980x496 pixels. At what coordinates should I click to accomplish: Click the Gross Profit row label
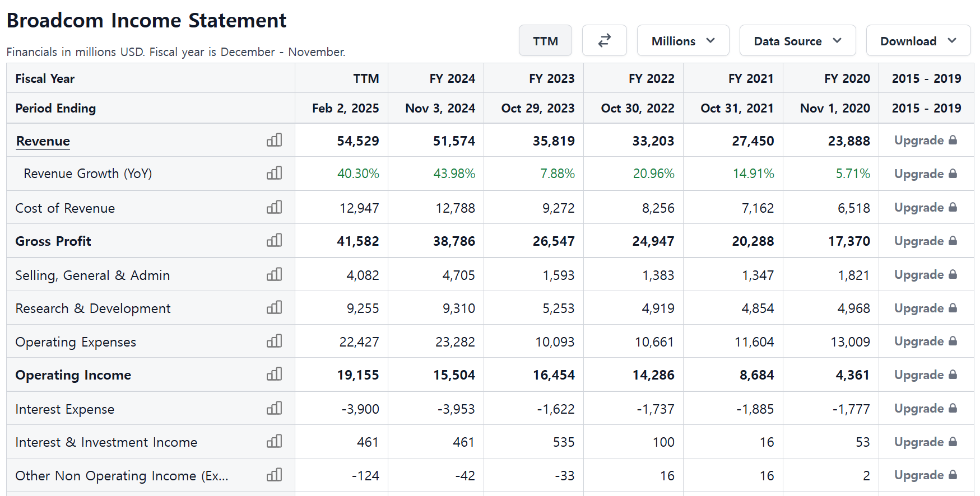click(53, 241)
